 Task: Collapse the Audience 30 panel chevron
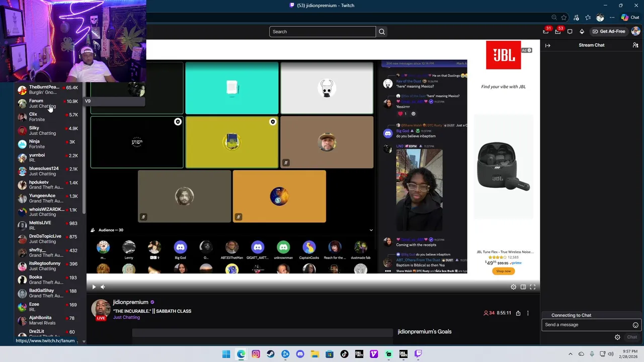(x=371, y=230)
